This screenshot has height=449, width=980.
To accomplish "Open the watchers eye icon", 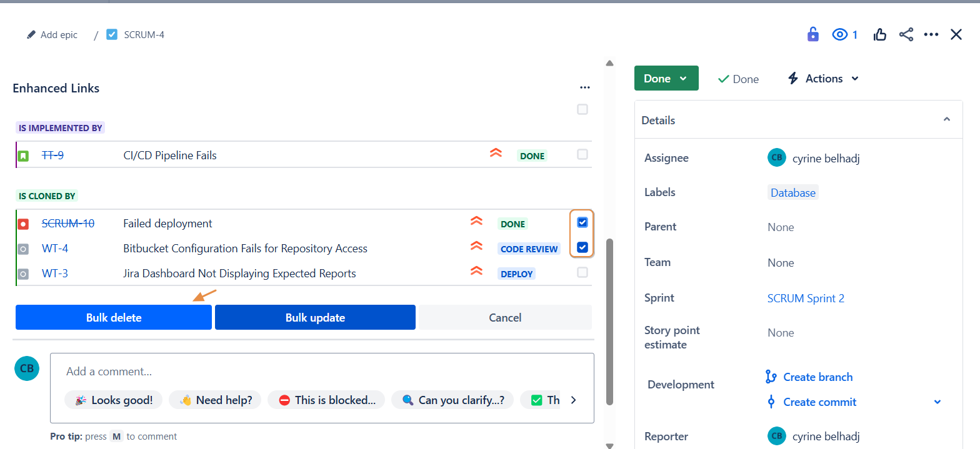I will tap(839, 34).
